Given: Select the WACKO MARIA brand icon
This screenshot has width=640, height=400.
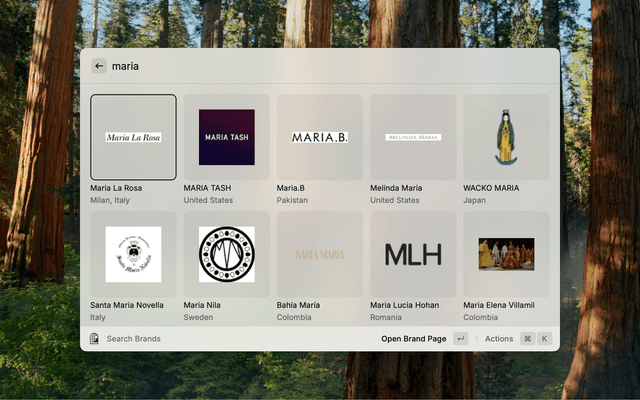Looking at the screenshot, I should point(506,137).
